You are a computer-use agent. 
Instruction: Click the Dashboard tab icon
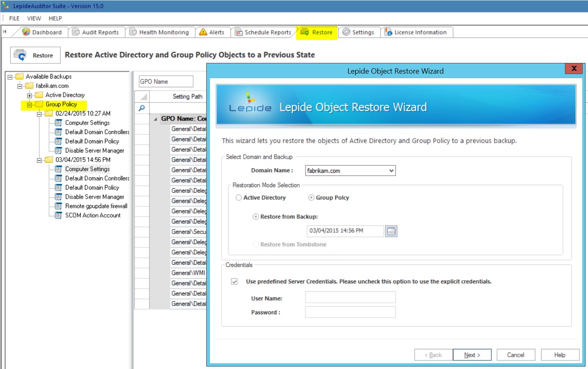(26, 32)
